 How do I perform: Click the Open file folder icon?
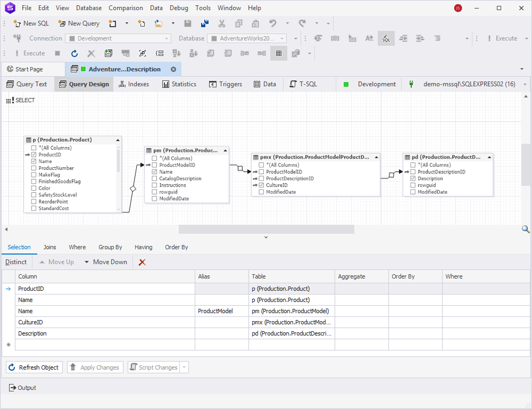coord(158,23)
